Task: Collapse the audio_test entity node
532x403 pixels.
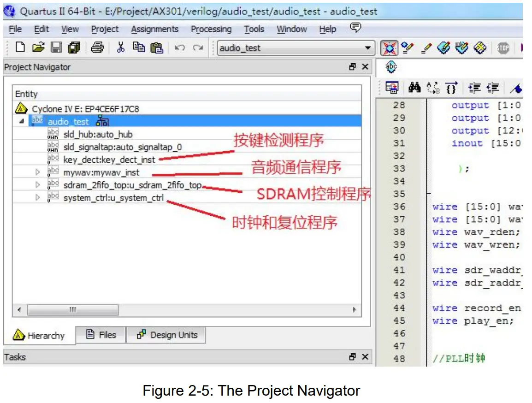Action: [22, 121]
